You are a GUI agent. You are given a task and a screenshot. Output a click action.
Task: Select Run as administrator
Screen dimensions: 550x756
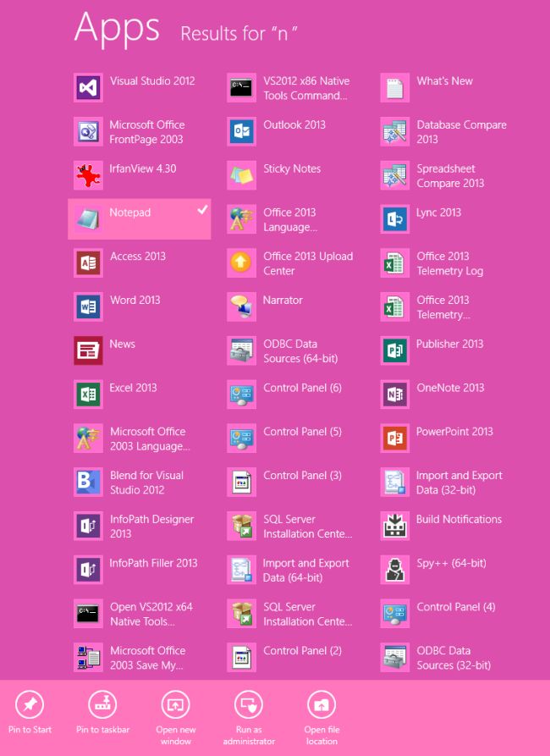tap(249, 717)
